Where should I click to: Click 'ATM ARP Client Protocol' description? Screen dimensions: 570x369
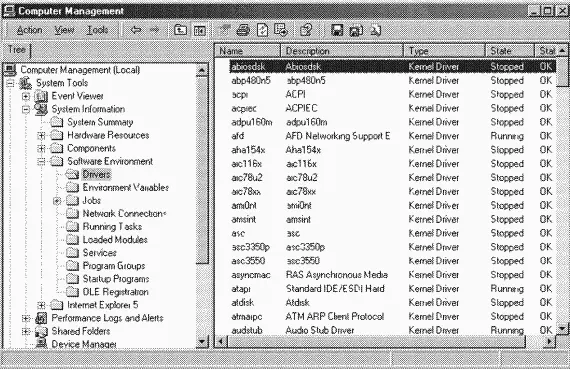(334, 317)
